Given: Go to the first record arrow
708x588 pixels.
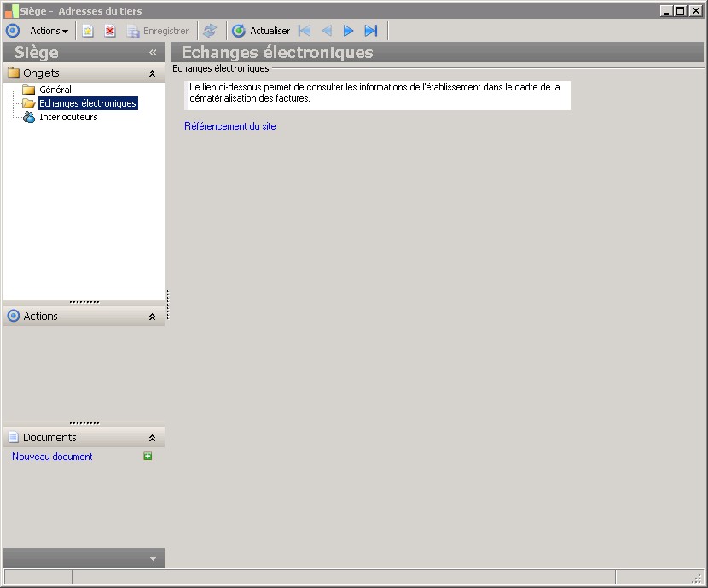Looking at the screenshot, I should click(x=305, y=31).
